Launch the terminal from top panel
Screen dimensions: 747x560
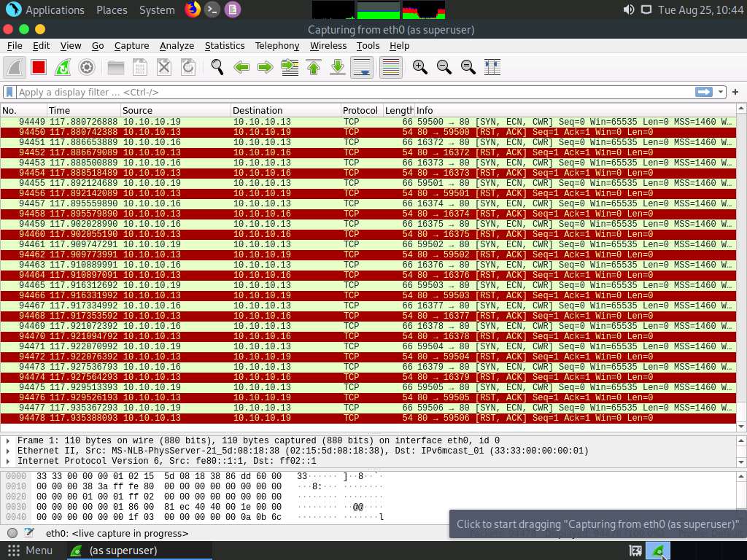[x=212, y=9]
